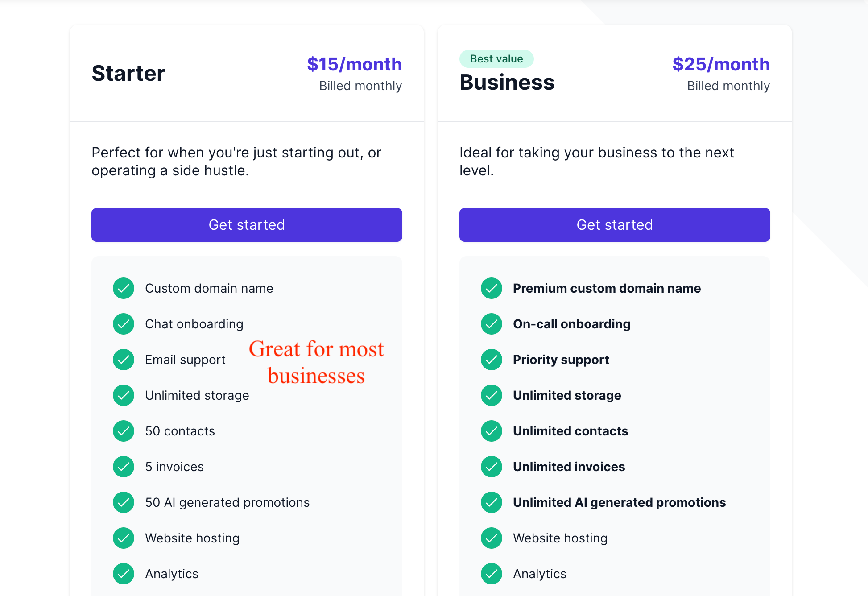This screenshot has width=868, height=596.
Task: Click Get started under the Starter plan
Action: [x=247, y=225]
